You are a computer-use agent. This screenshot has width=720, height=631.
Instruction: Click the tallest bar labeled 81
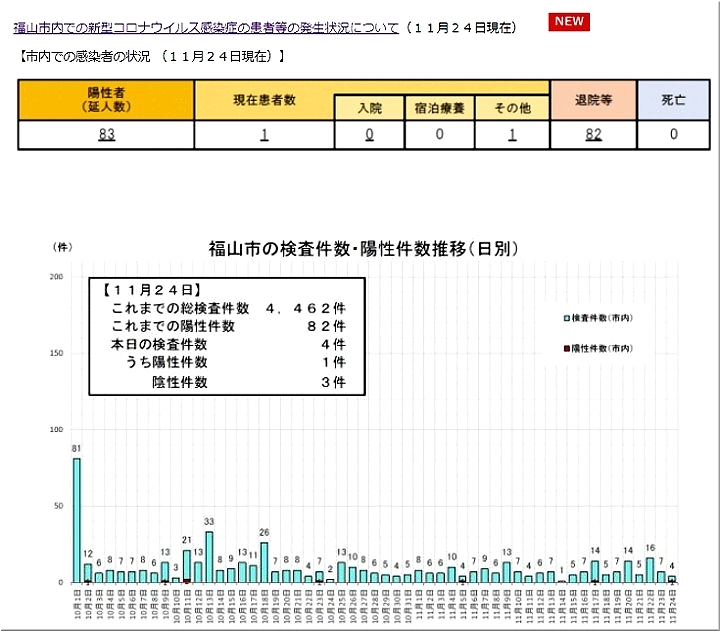tap(77, 520)
